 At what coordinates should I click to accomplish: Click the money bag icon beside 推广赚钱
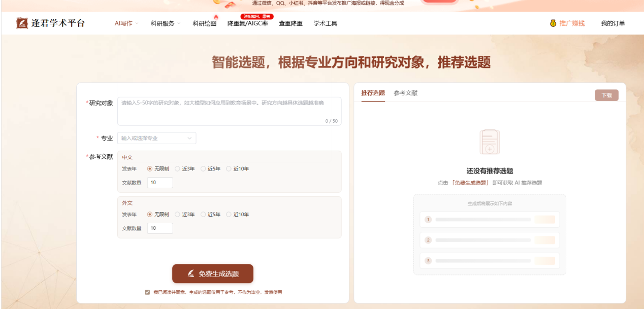(x=553, y=23)
